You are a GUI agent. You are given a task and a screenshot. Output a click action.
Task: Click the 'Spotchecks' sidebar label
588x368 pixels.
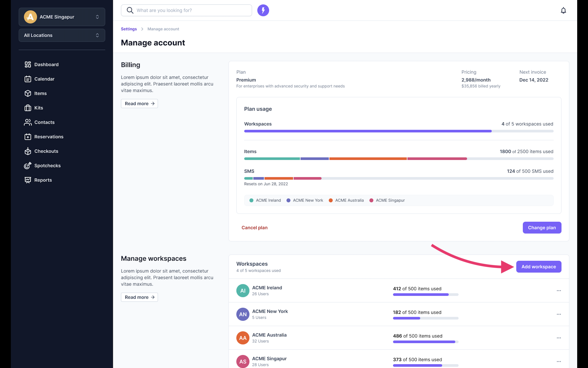coord(47,166)
